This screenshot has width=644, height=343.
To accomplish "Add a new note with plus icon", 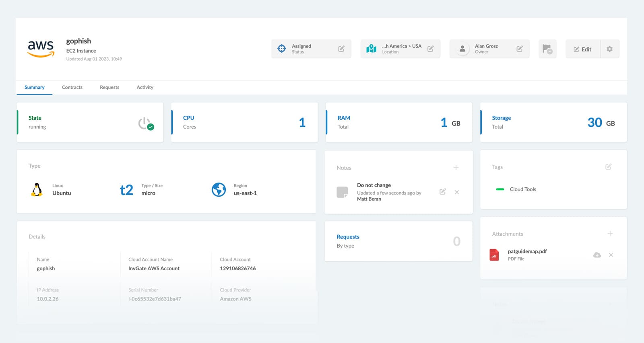I will coord(456,167).
